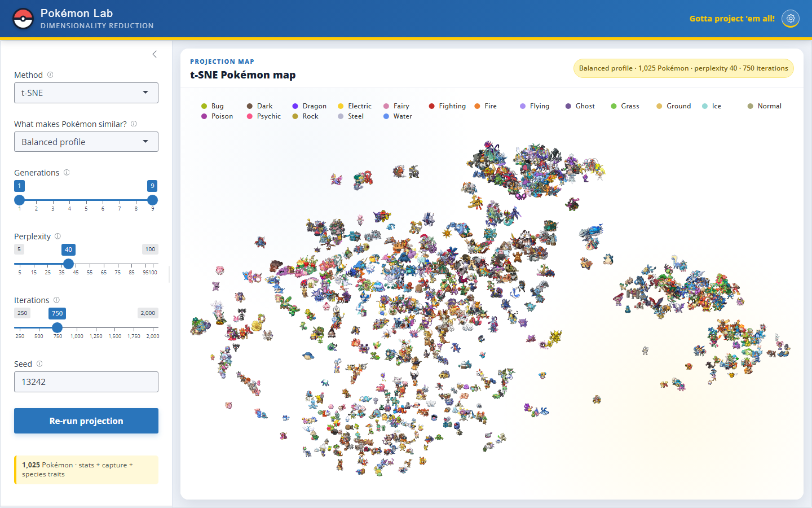812x508 pixels.
Task: Open settings gear in header
Action: pos(791,19)
